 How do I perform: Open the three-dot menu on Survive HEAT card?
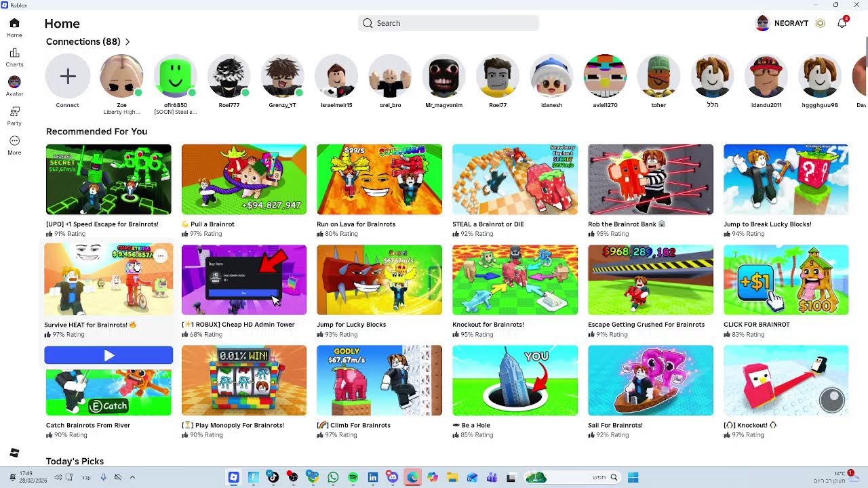pos(161,256)
